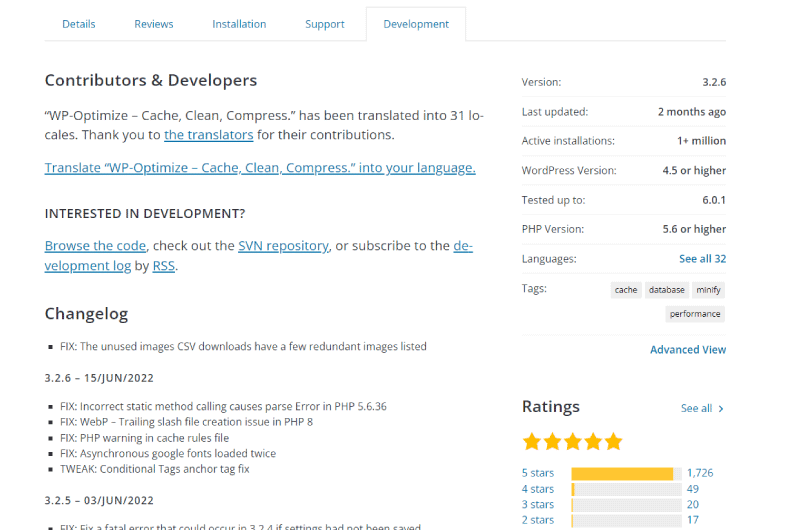Click 'FIX: WebP – Trailing slash' changelog entry
The width and height of the screenshot is (800, 530).
tap(186, 422)
